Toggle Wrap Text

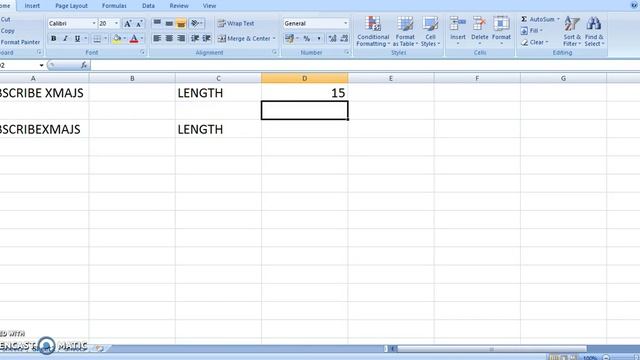point(236,23)
